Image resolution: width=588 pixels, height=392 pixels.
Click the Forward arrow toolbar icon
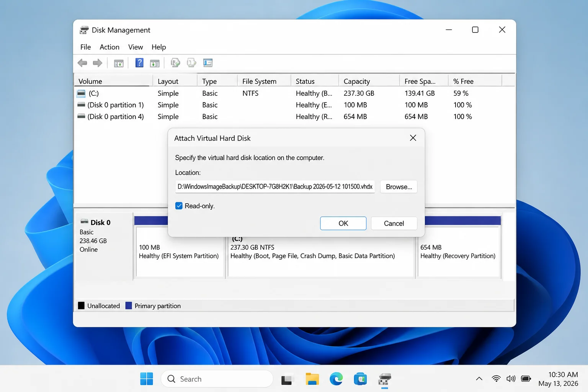pyautogui.click(x=98, y=63)
